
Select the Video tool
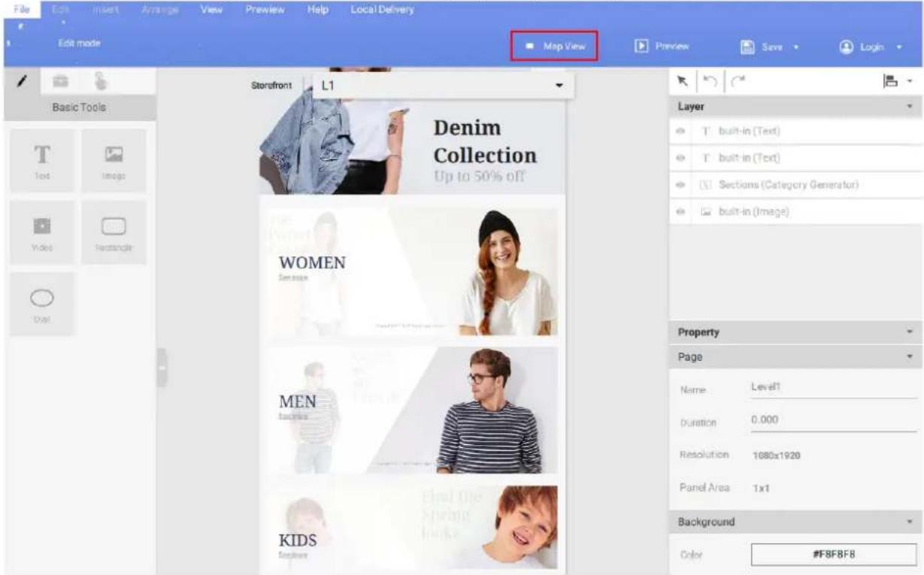click(42, 232)
